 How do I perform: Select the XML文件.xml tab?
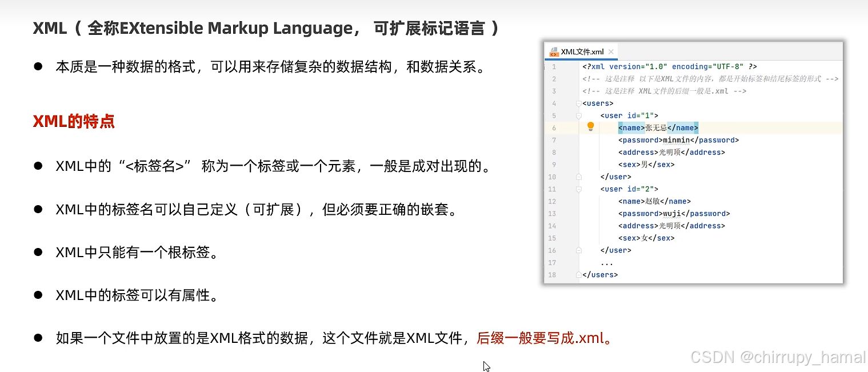[582, 51]
